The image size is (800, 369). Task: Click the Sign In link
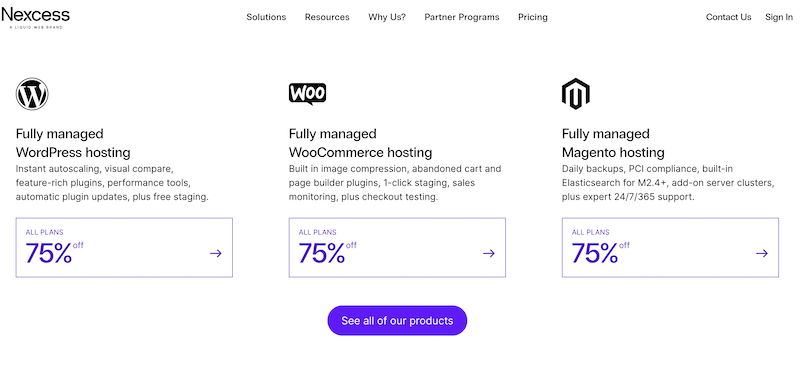[x=779, y=17]
